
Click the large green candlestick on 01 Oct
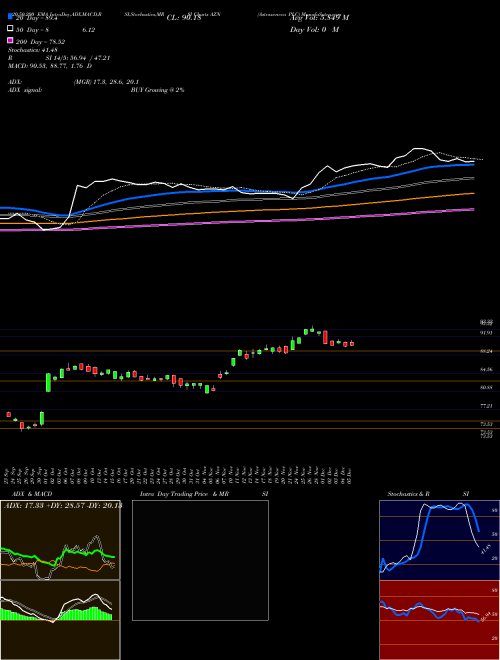(48, 382)
